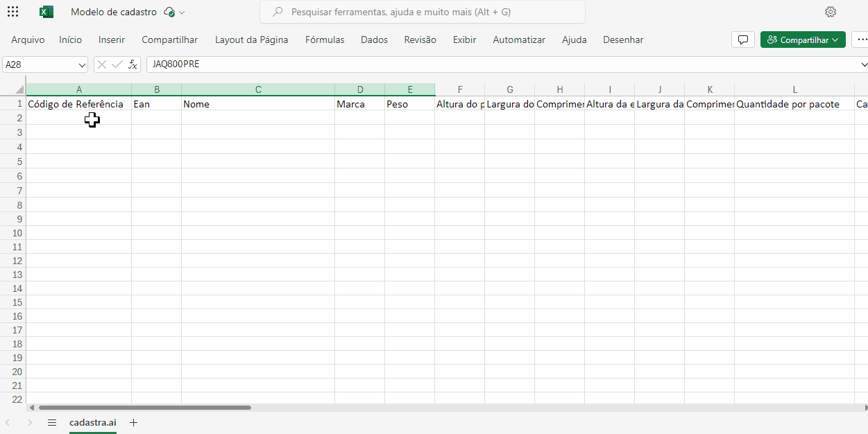Select column D header
868x434 pixels.
point(360,89)
